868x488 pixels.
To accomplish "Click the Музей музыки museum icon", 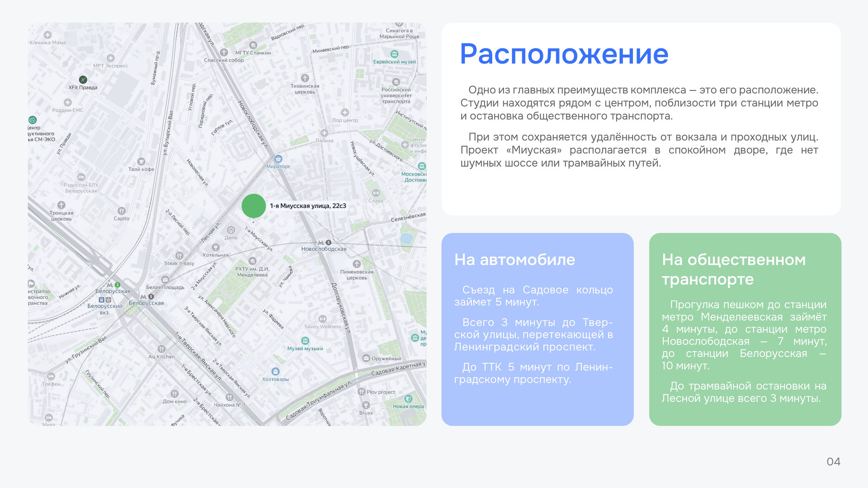I will click(x=305, y=341).
